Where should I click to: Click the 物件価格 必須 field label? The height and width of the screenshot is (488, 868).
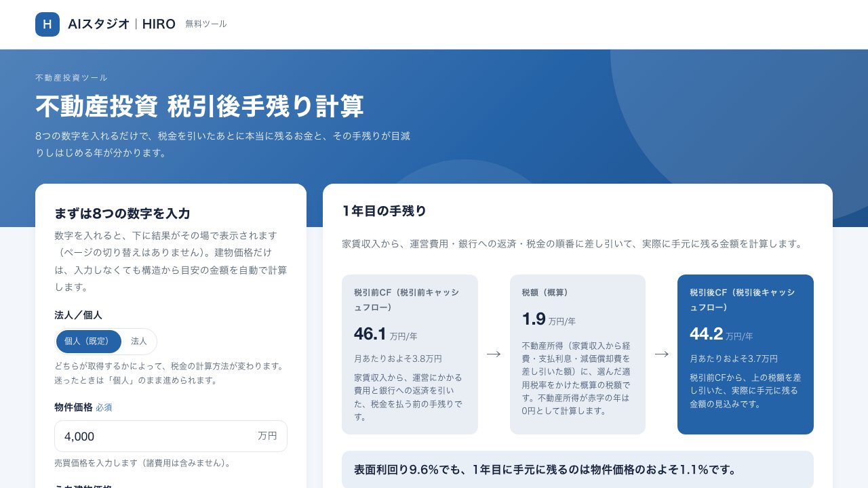pos(83,407)
